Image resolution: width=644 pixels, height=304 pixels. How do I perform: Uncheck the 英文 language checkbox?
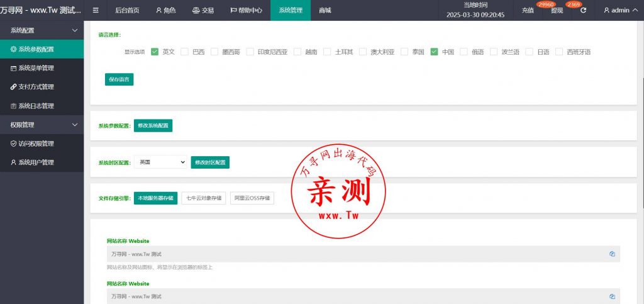click(155, 52)
